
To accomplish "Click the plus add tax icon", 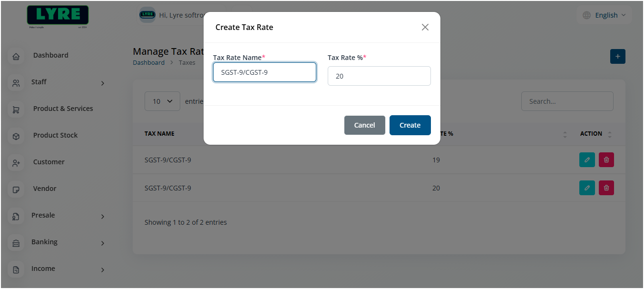I will (x=617, y=57).
